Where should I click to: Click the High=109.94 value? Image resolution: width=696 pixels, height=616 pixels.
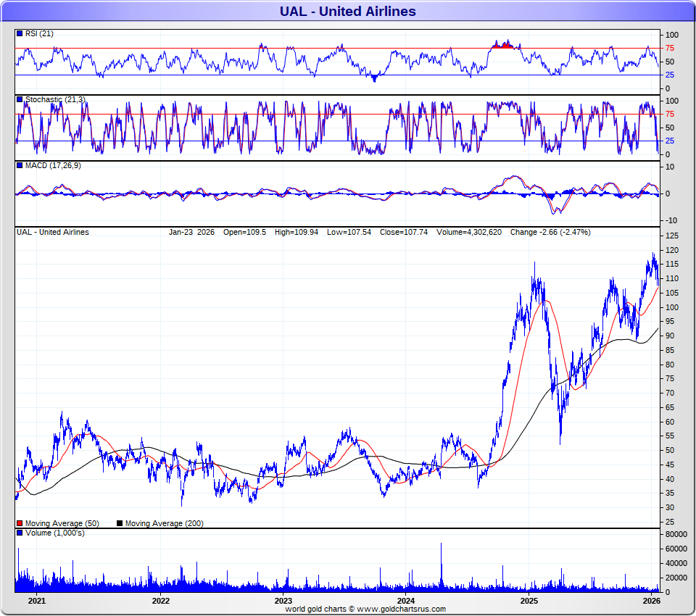[x=297, y=232]
